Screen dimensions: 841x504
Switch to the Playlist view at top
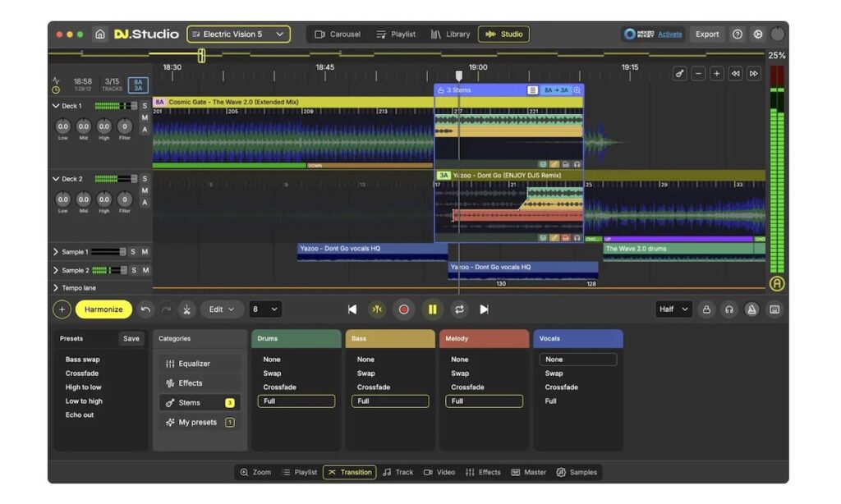[x=396, y=34]
